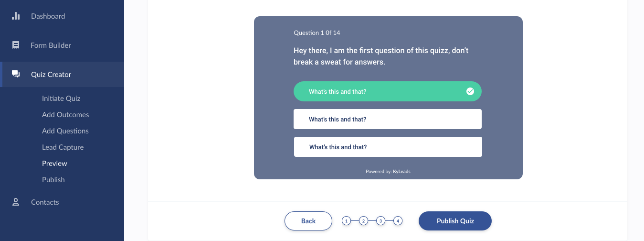Go to Add Outcomes in sidebar
Screen dimensions: 644x241
point(65,115)
